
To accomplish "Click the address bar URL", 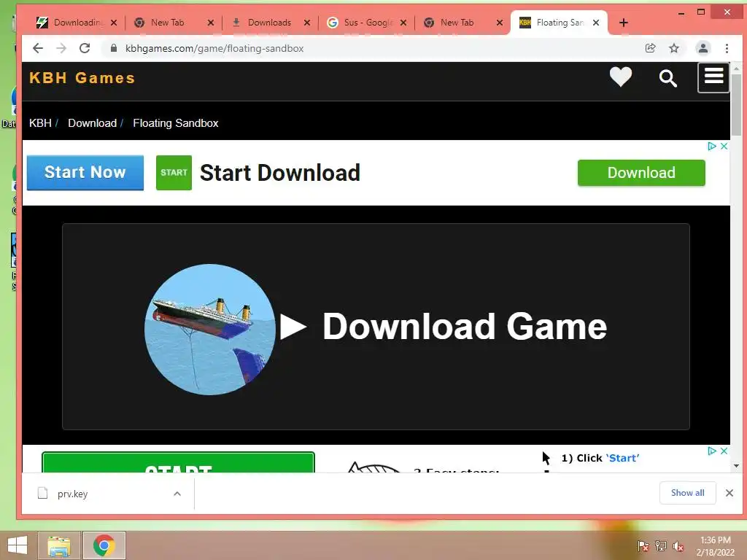I will pos(214,48).
